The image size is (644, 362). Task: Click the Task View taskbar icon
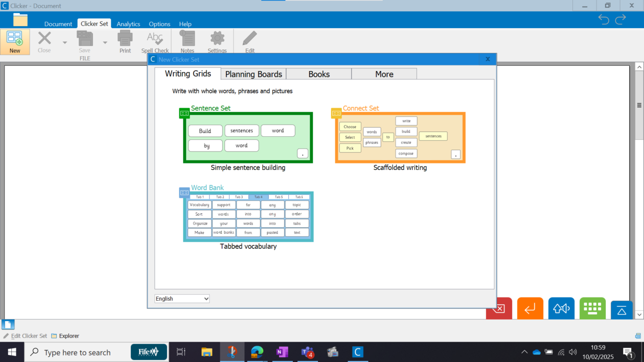[x=181, y=352]
